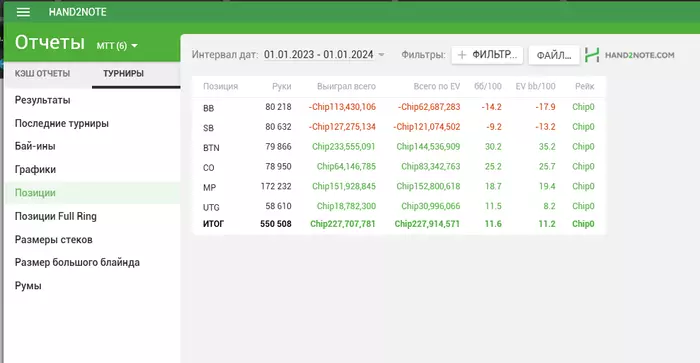Click hands value 58 610
Image resolution: width=700 pixels, height=363 pixels.
278,206
